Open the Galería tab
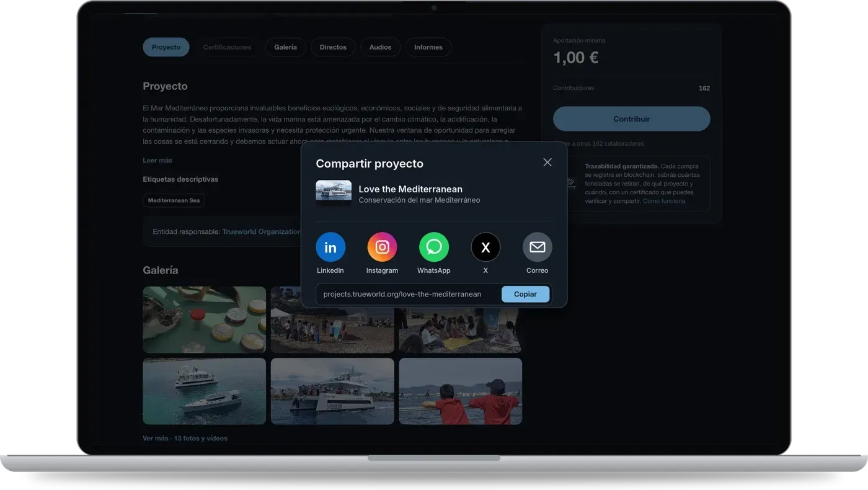The height and width of the screenshot is (490, 868). 286,47
